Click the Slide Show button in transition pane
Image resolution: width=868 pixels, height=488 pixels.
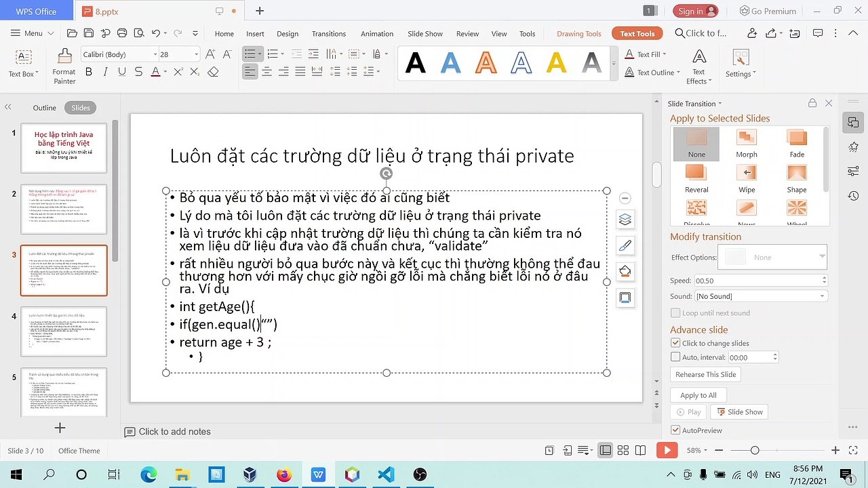(x=740, y=412)
